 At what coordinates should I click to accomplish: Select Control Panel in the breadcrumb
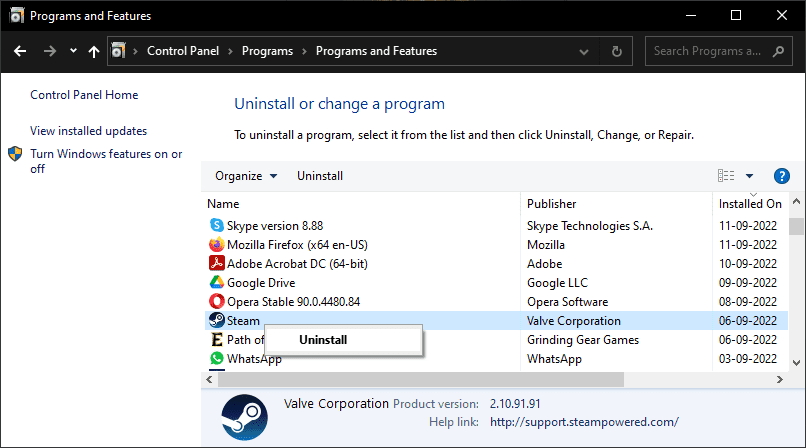coord(183,51)
